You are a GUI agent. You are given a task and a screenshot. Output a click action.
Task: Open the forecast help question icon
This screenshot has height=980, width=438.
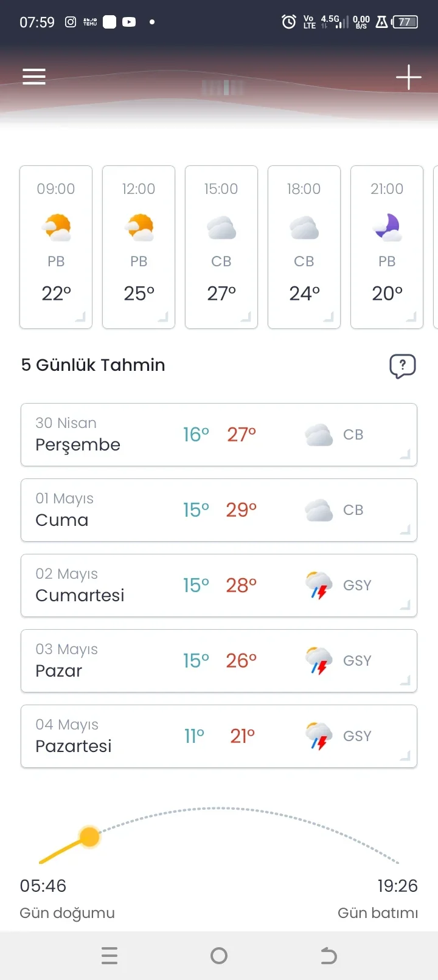(x=402, y=366)
